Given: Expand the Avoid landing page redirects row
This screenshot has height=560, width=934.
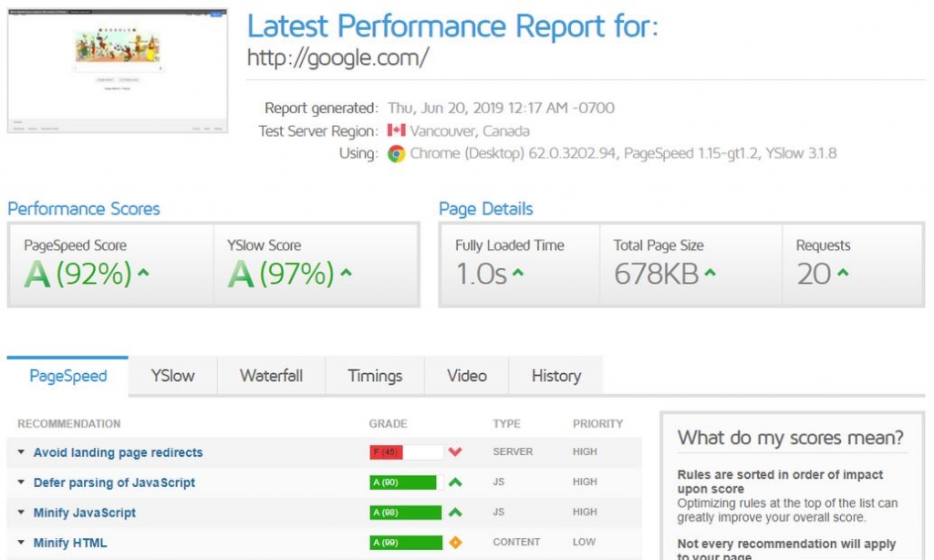Looking at the screenshot, I should tap(21, 452).
